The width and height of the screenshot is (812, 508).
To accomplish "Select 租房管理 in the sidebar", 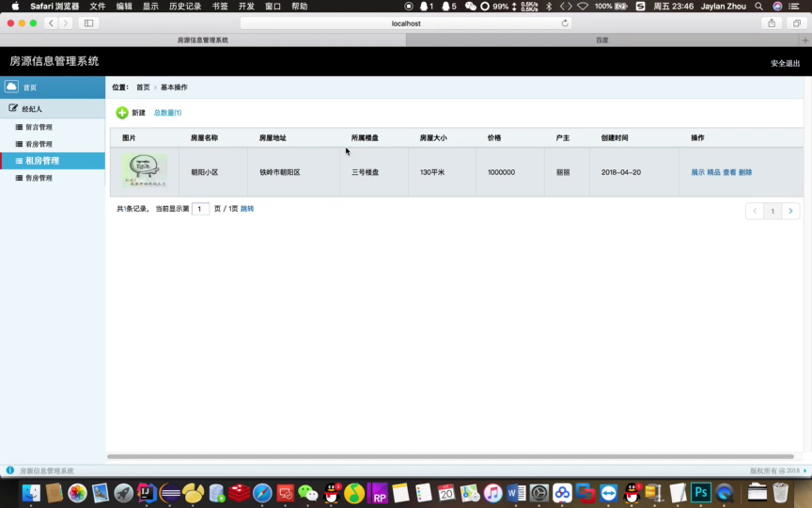I will coord(53,161).
